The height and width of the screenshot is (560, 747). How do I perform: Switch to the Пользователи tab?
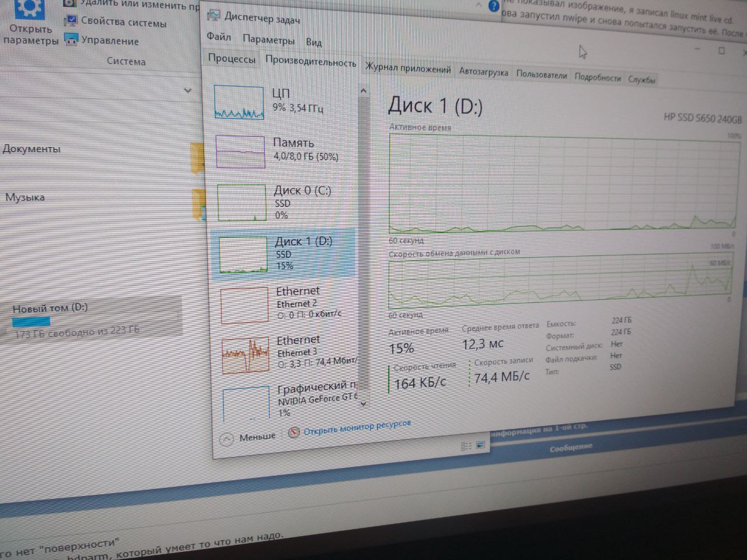(x=542, y=75)
